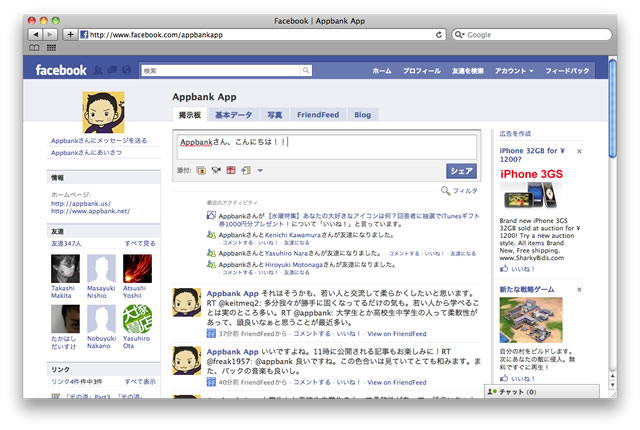Open Top Sites grid icon
This screenshot has height=430, width=640.
coord(51,48)
